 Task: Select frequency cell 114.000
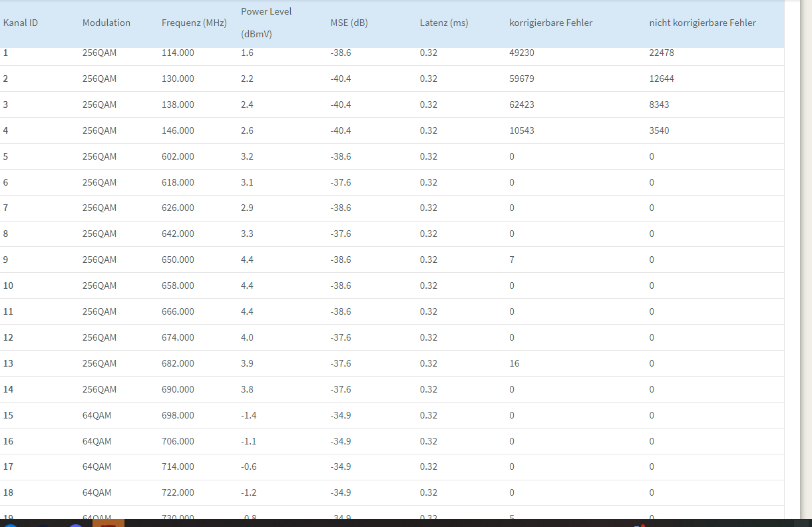178,53
